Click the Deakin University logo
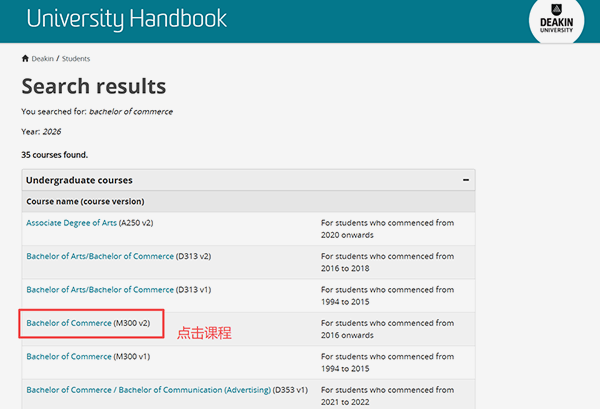The image size is (600, 409). pyautogui.click(x=556, y=22)
